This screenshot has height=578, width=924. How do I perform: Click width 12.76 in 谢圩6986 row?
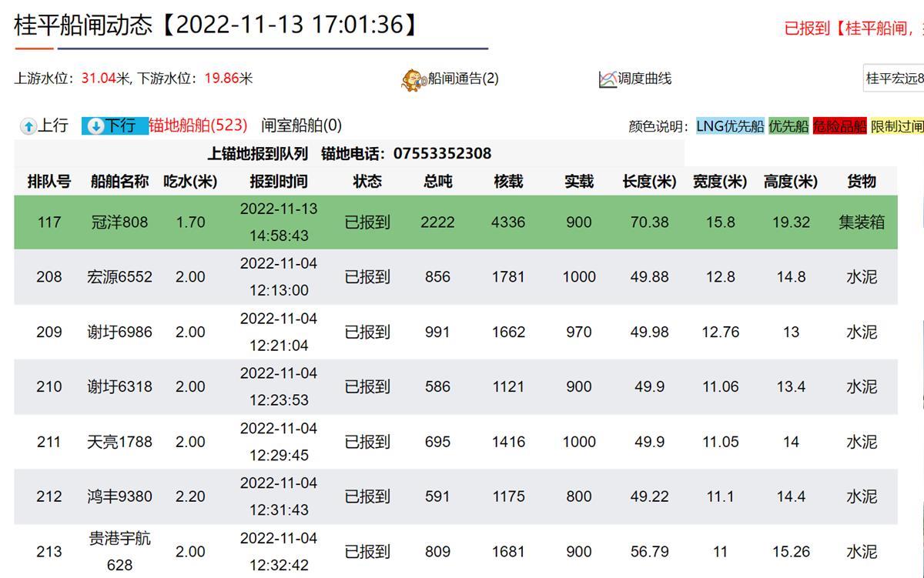tap(720, 332)
